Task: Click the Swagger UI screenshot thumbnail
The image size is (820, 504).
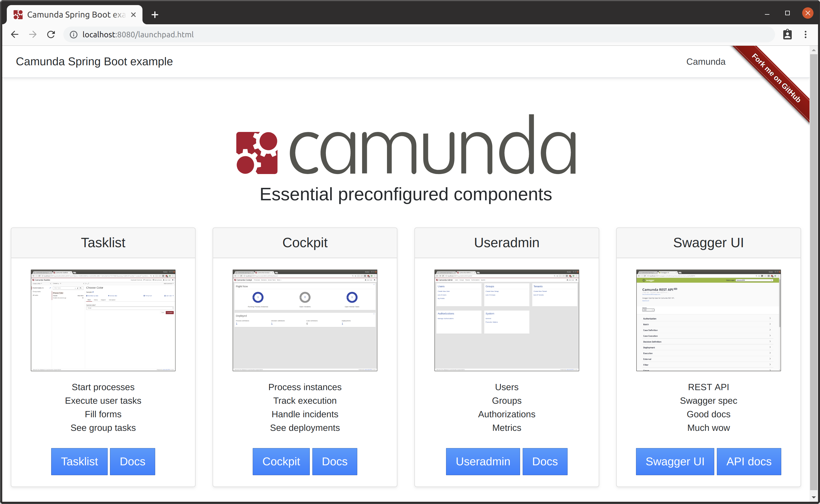Action: (x=708, y=320)
